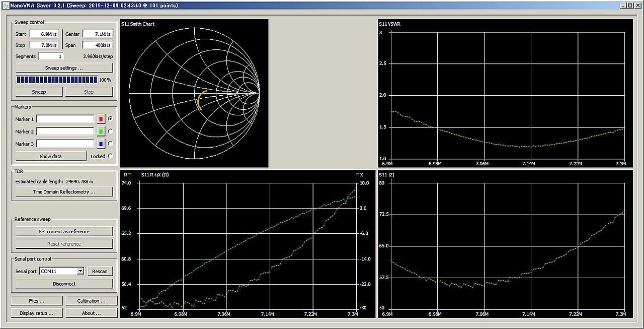Select the Marker 1 radio button
The width and height of the screenshot is (644, 329).
coord(110,119)
